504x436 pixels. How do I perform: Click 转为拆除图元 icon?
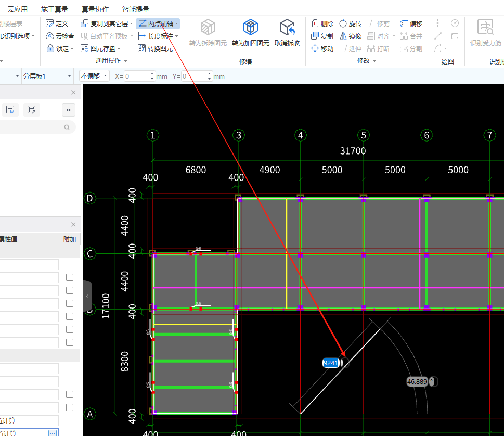[208, 27]
